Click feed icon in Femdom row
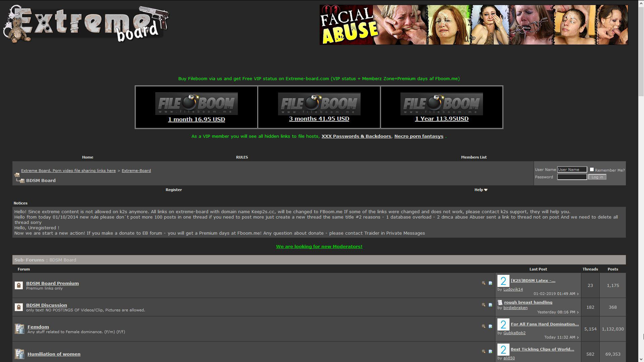This screenshot has height=362, width=644. tap(490, 326)
